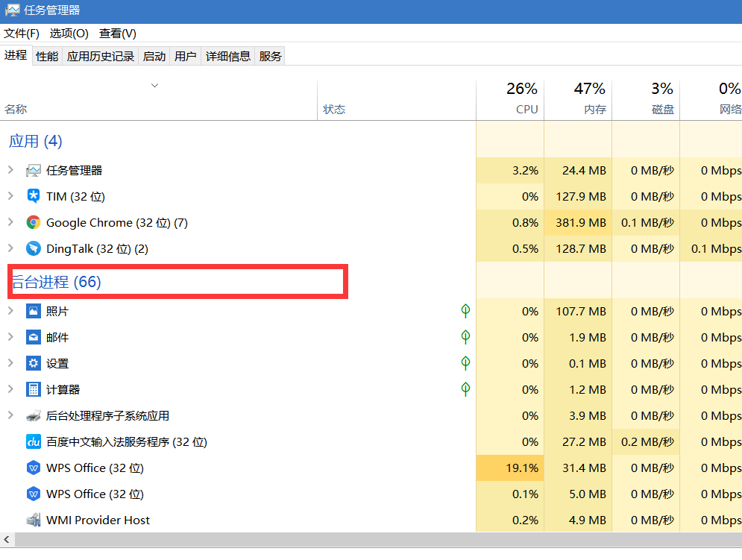This screenshot has height=560, width=742.
Task: Expand the TIM (32 位) row
Action: pos(10,195)
